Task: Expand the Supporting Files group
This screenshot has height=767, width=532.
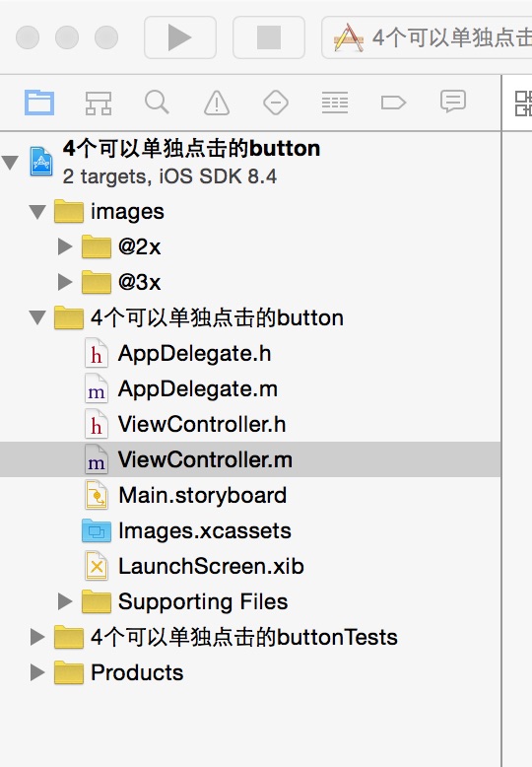Action: (65, 601)
